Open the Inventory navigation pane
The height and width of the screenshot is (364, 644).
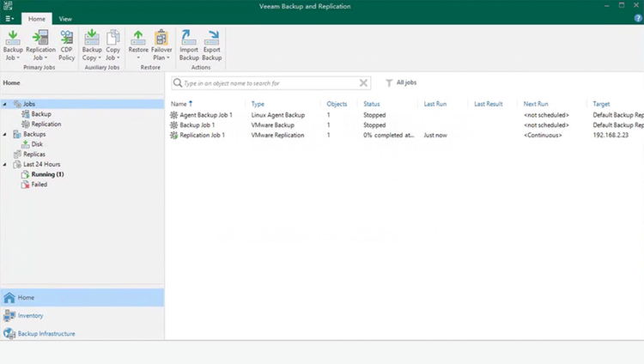pos(82,316)
